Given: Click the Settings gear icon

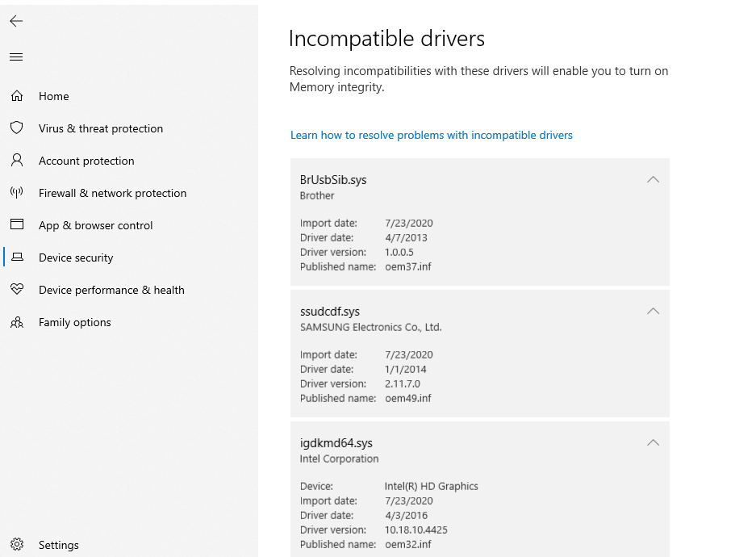Looking at the screenshot, I should (x=17, y=544).
